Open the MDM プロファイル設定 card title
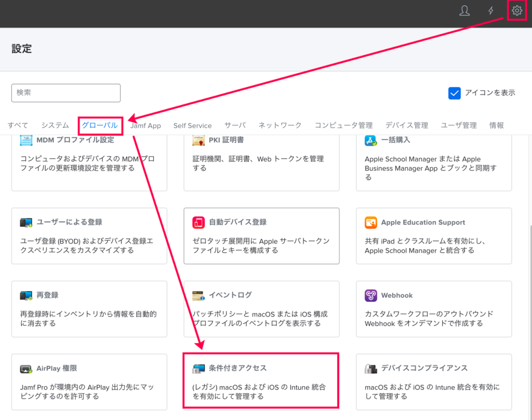This screenshot has height=420, width=532. pyautogui.click(x=75, y=140)
